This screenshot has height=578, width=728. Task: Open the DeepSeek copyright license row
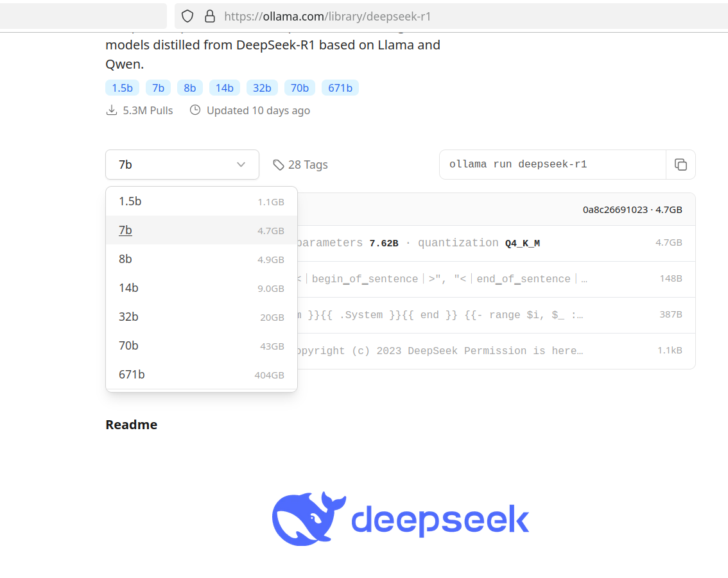tap(496, 351)
